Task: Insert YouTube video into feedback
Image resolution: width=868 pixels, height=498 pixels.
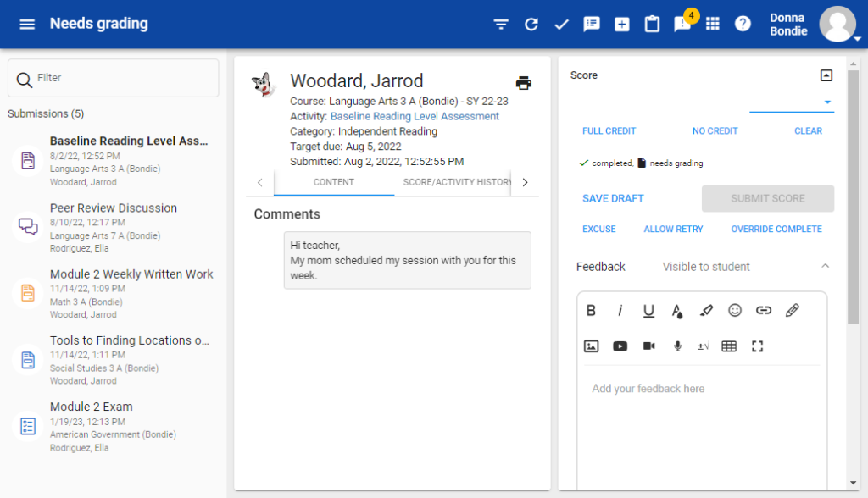Action: click(620, 346)
